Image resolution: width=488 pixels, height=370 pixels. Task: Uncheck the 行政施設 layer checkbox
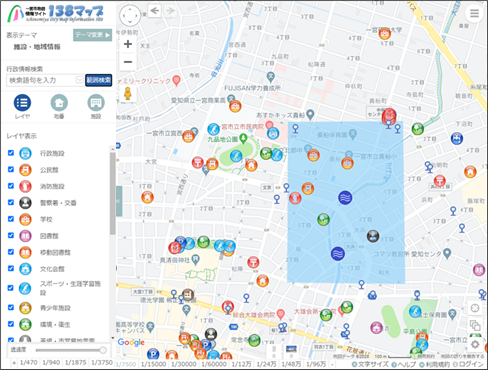tap(11, 153)
